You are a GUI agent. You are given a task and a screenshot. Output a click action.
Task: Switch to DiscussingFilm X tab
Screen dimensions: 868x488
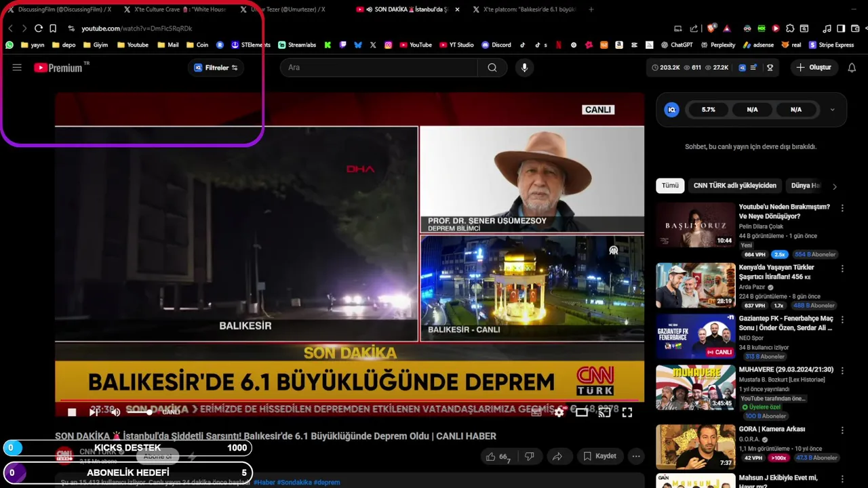pyautogui.click(x=59, y=9)
